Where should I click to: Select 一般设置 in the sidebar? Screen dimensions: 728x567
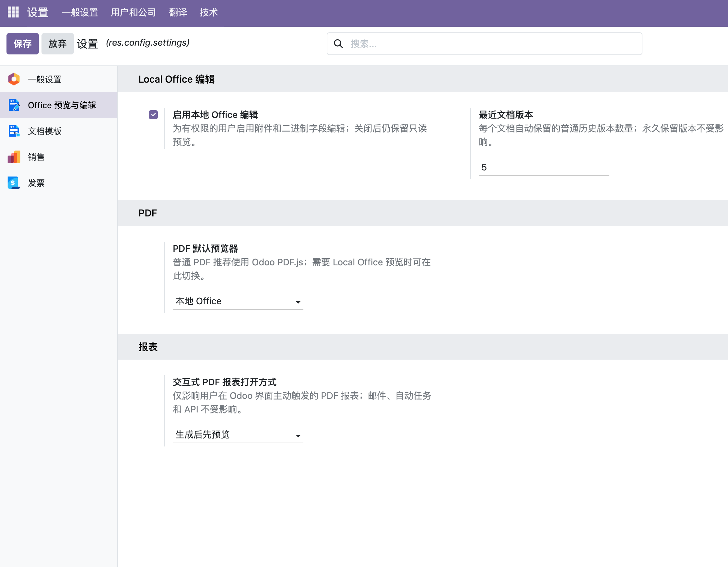tap(59, 79)
